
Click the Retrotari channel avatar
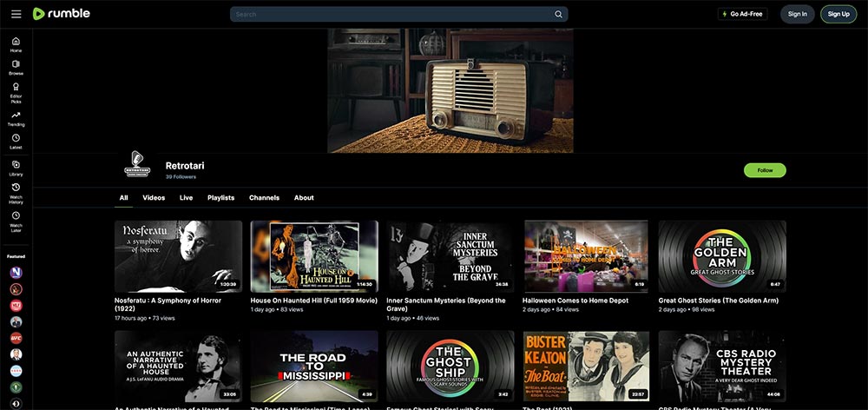point(137,164)
